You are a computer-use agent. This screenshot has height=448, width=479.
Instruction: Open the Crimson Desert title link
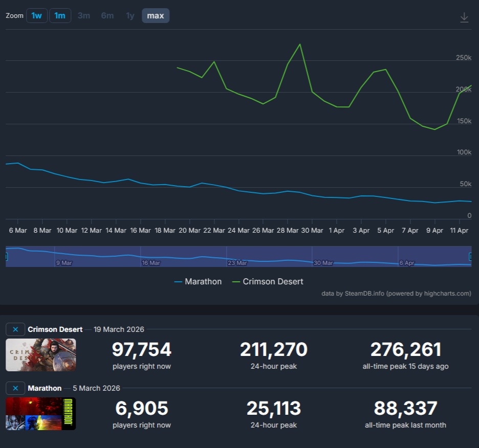point(55,329)
